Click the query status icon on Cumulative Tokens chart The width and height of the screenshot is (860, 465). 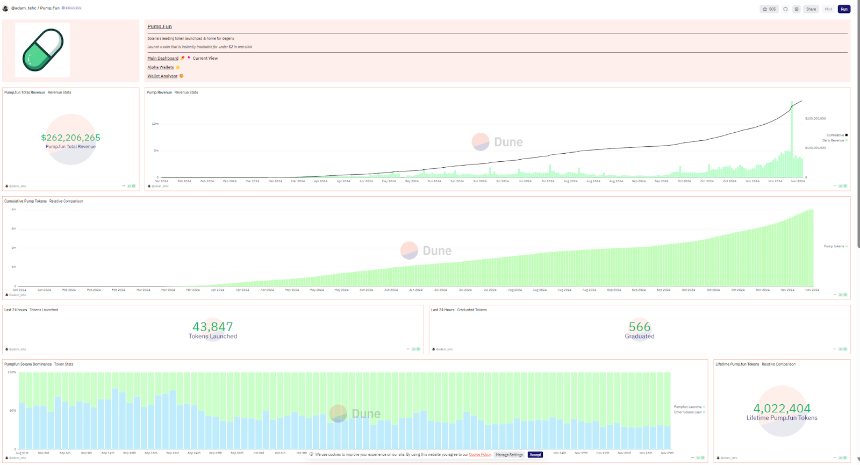point(845,294)
